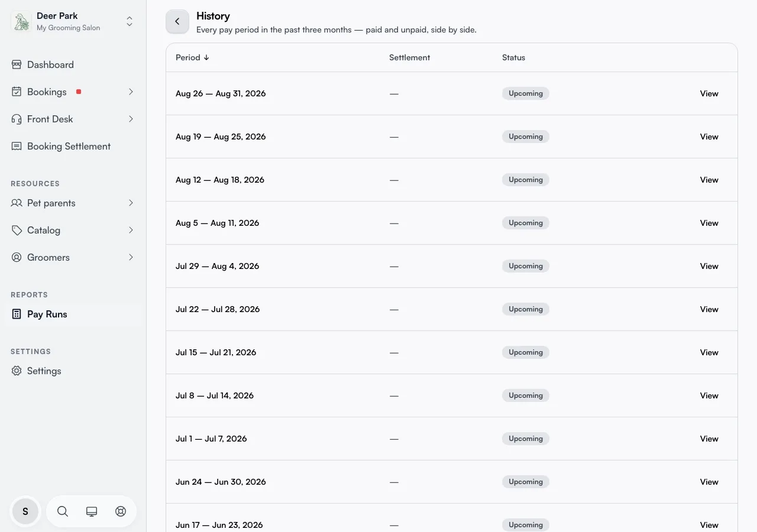
Task: Click the Dashboard storefront icon
Action: tap(17, 64)
